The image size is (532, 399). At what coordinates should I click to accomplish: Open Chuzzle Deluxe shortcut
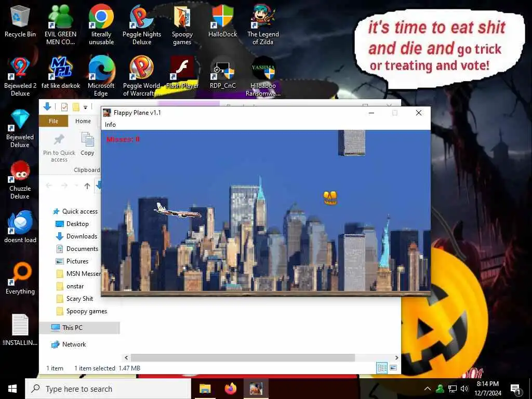[20, 180]
